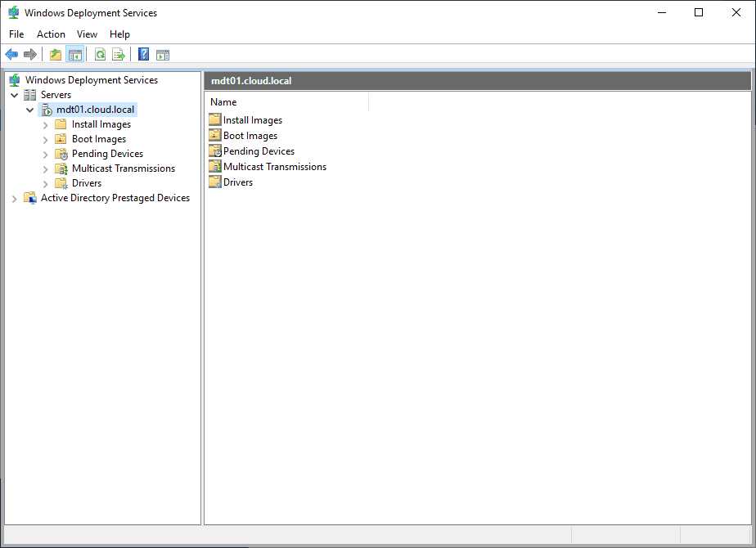756x548 pixels.
Task: Click Boot Images icon in right pane
Action: point(215,135)
